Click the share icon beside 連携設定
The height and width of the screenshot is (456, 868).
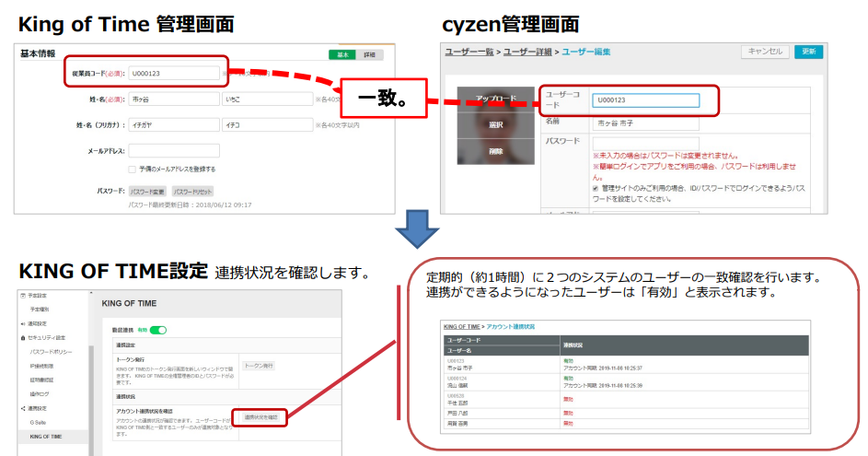tap(23, 408)
